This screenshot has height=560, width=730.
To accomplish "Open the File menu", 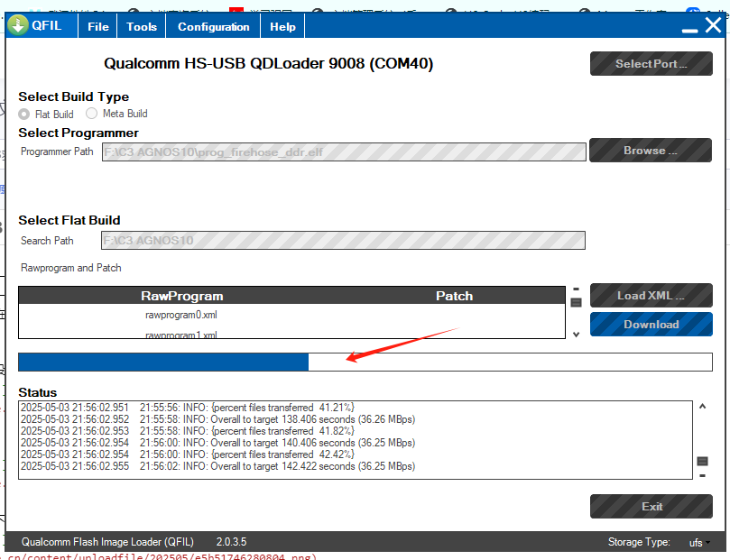I will point(98,26).
